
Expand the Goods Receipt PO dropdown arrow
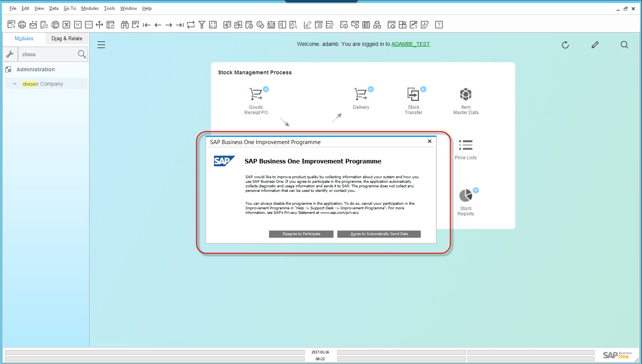(x=266, y=89)
